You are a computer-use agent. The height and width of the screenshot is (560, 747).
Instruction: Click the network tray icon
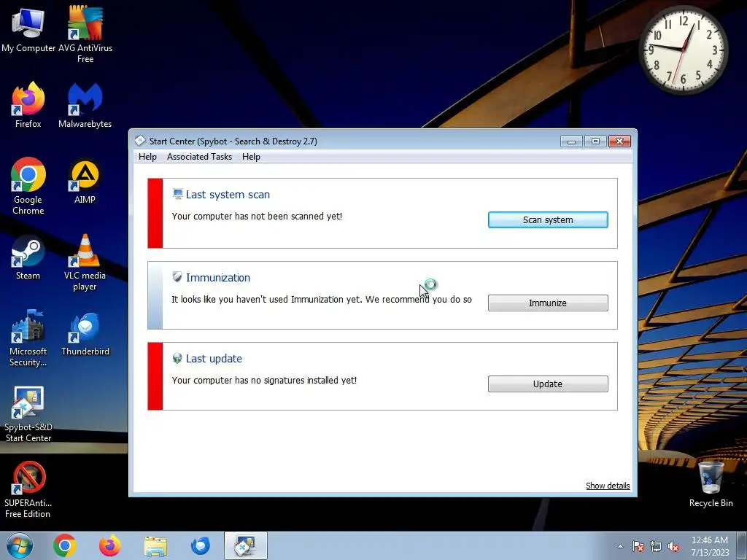click(656, 546)
